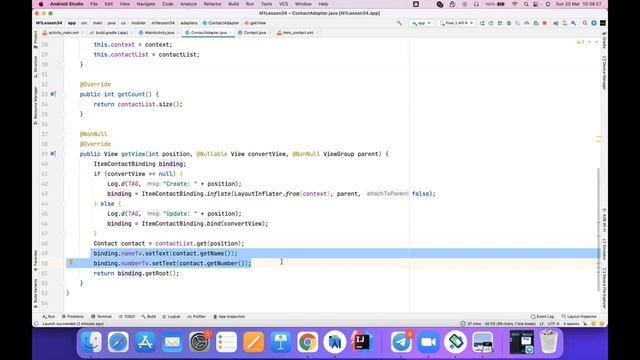This screenshot has height=360, width=640.
Task: Switch to the Contact.java tab
Action: (252, 33)
